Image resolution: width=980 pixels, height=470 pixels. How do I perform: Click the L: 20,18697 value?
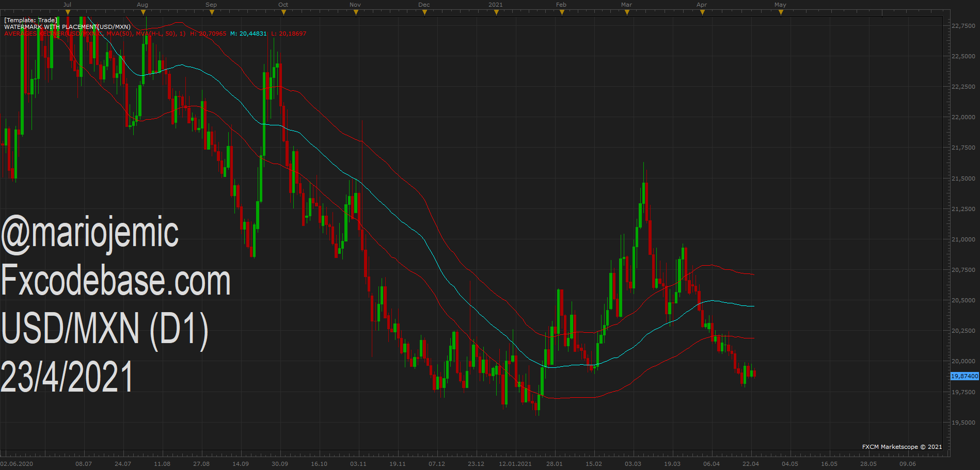(289, 34)
